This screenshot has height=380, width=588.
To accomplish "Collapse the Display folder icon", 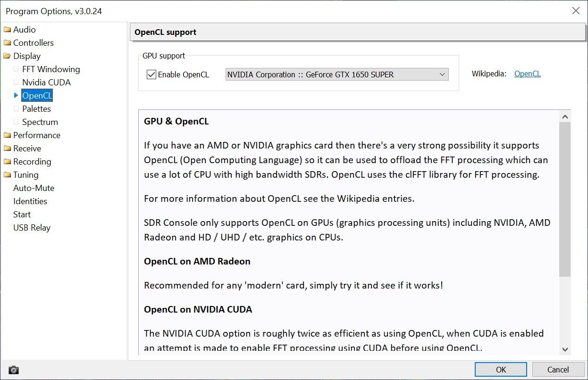I will click(x=7, y=56).
